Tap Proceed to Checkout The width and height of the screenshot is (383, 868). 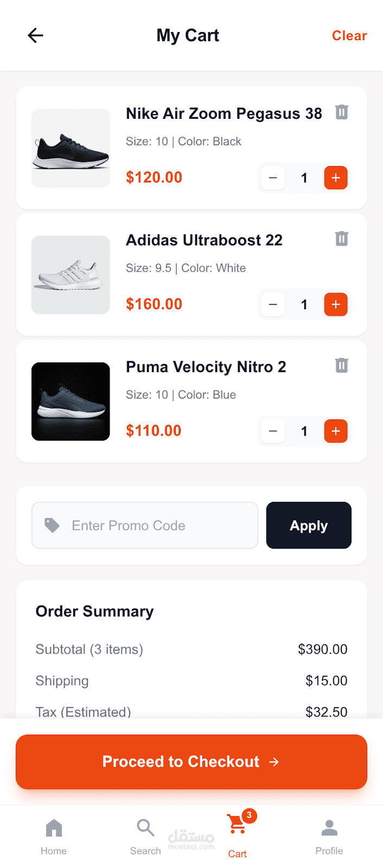point(191,762)
